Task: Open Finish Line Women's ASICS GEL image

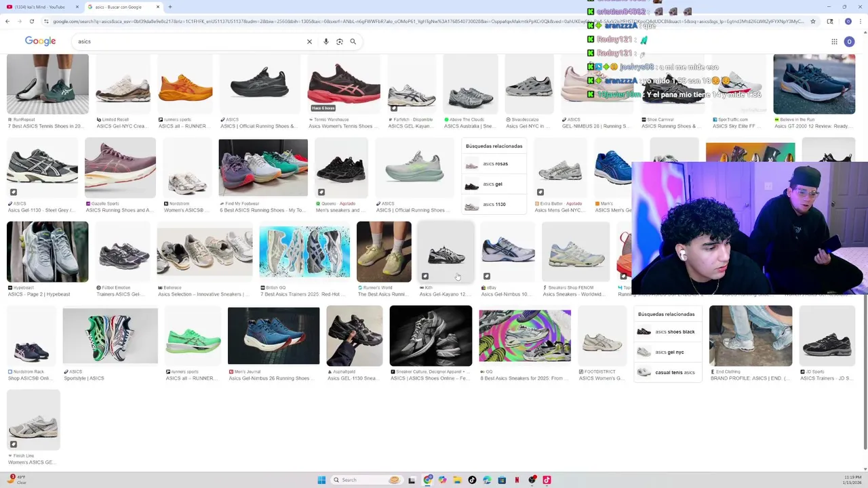Action: [x=33, y=420]
